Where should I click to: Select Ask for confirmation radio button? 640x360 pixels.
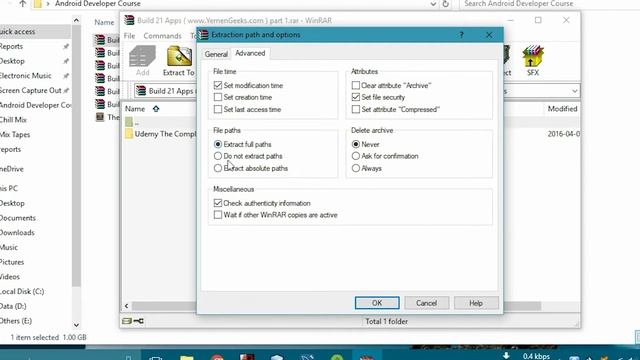pyautogui.click(x=356, y=156)
